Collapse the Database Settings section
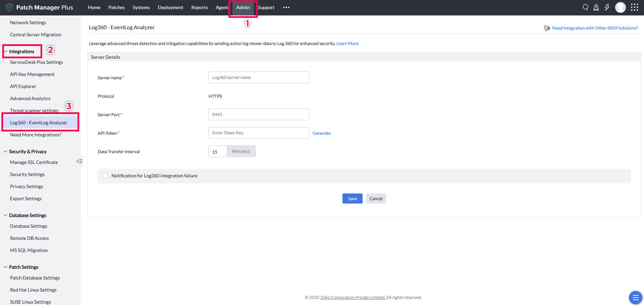644x305 pixels. coord(5,215)
